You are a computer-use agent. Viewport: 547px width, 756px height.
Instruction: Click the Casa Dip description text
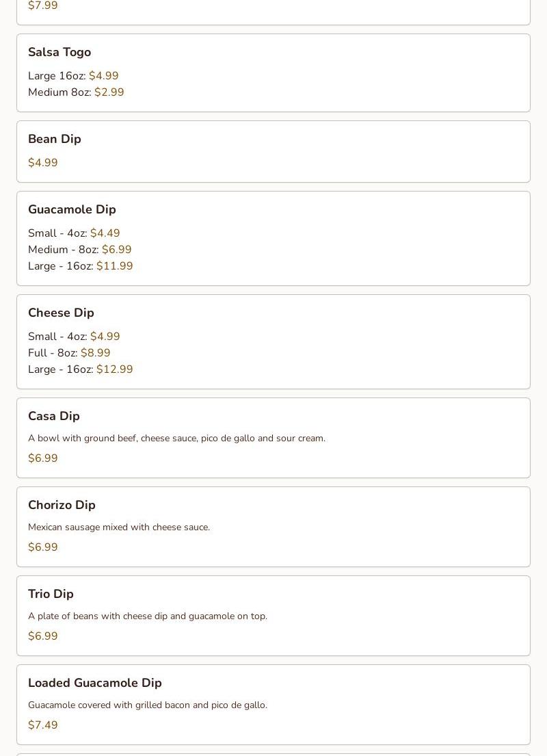[x=176, y=439]
